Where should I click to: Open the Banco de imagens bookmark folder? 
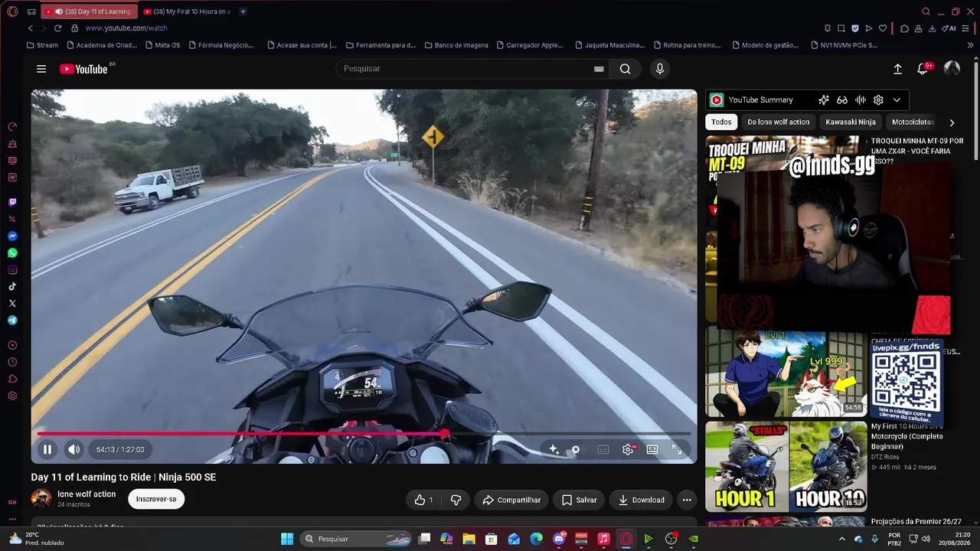(x=456, y=45)
